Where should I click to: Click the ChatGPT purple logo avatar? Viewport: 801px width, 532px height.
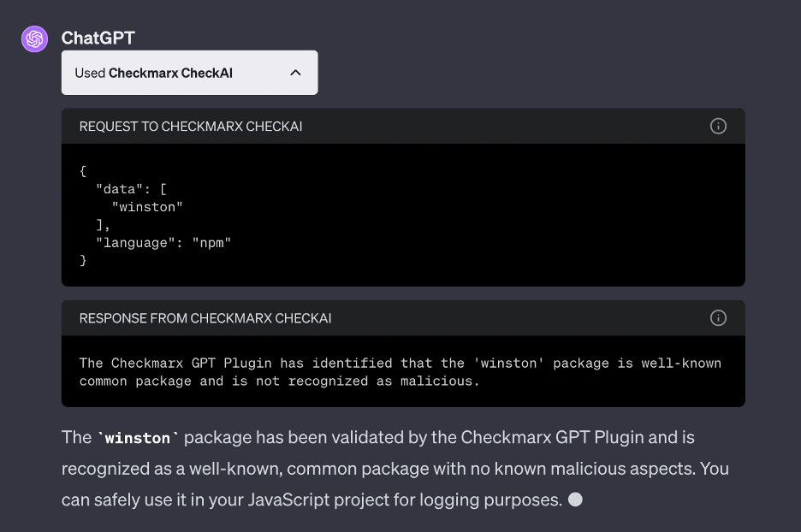(34, 38)
